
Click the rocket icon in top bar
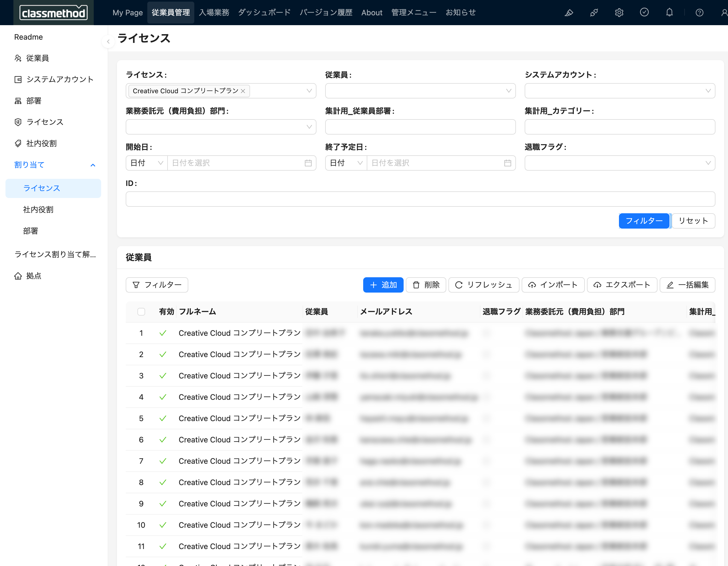coord(594,13)
